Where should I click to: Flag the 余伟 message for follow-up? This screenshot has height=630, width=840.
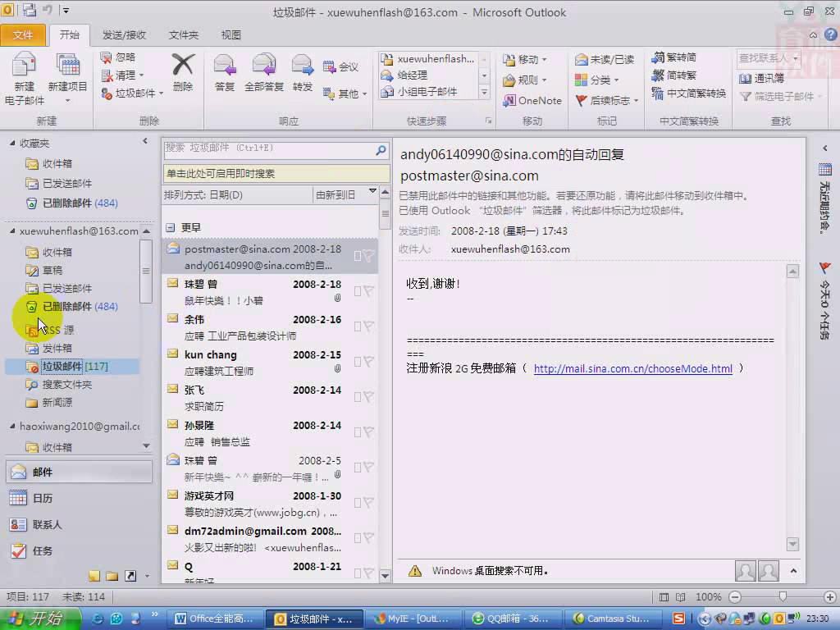(368, 326)
